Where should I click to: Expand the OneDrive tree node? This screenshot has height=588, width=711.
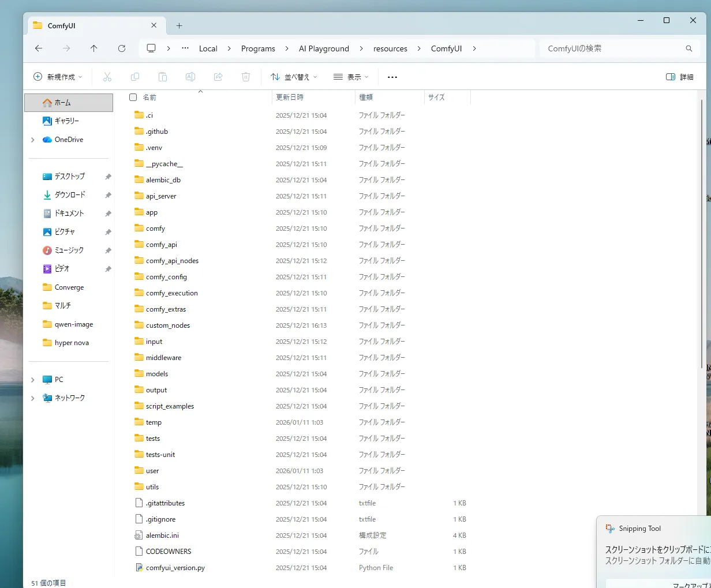point(33,140)
